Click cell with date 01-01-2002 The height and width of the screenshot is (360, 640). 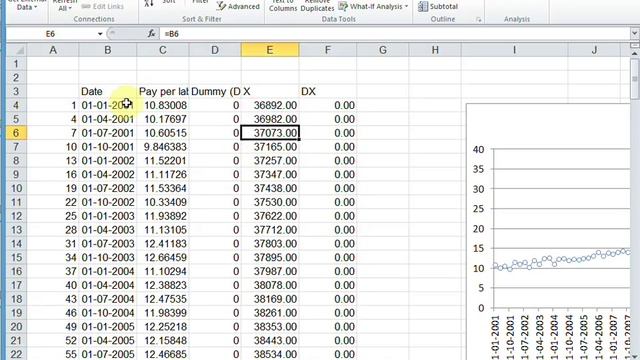click(107, 161)
